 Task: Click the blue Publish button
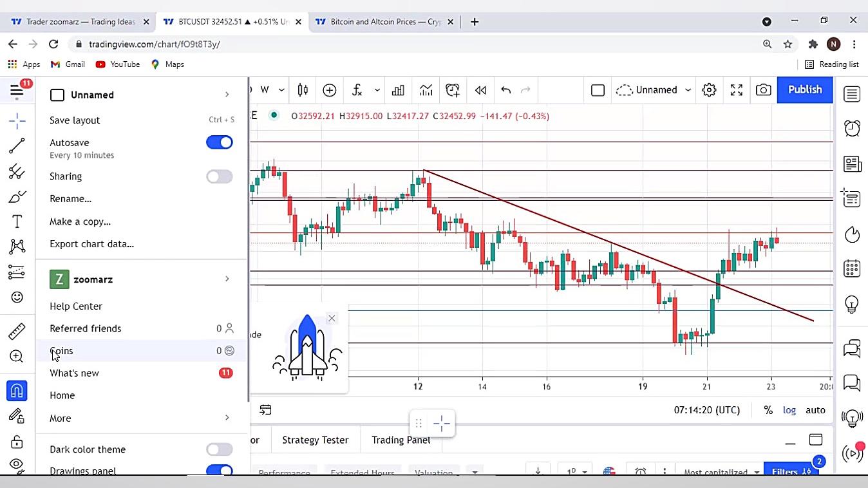[x=805, y=90]
